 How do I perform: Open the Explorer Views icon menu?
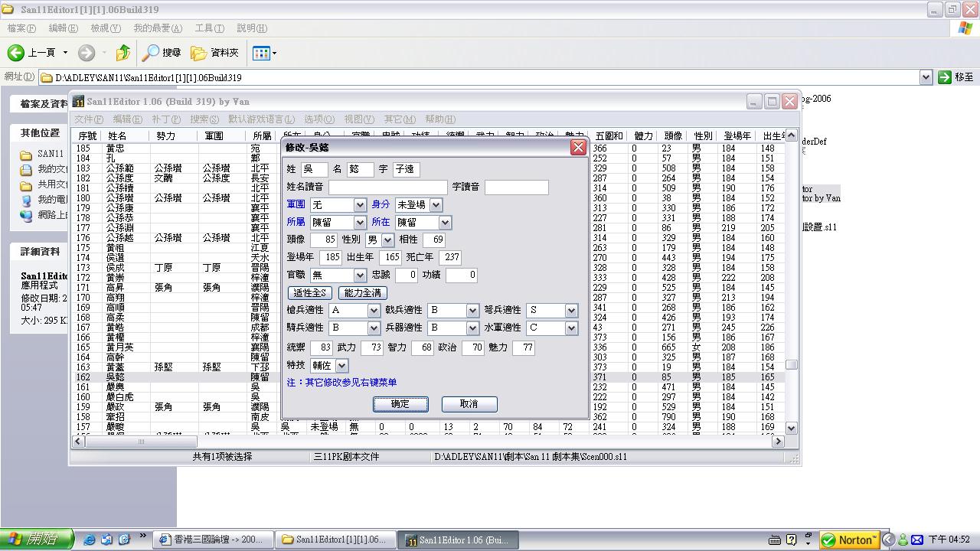coord(264,53)
